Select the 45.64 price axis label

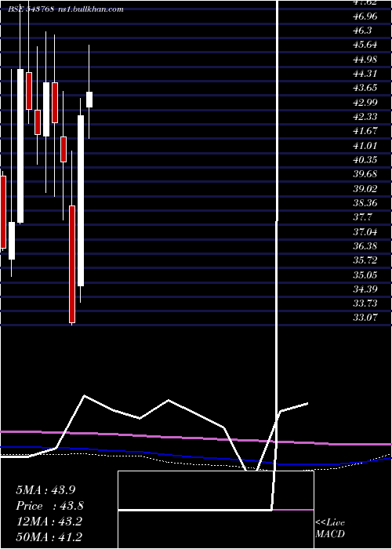pos(365,45)
